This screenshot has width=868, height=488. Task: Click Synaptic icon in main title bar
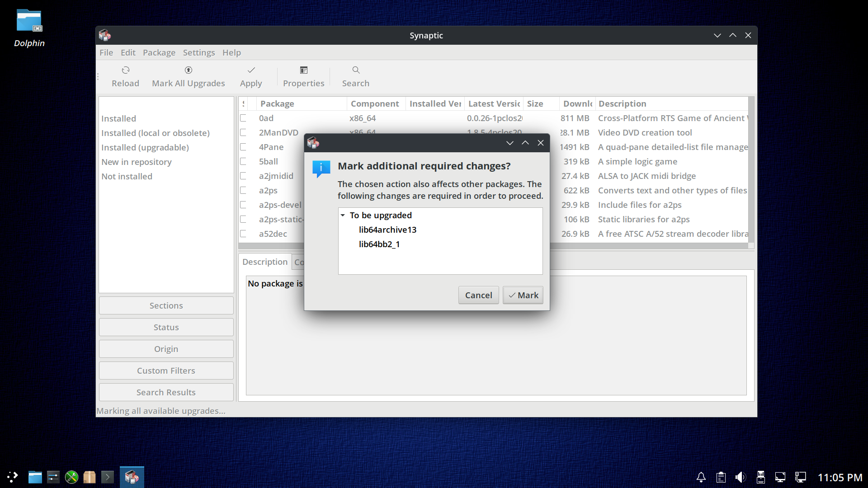tap(105, 35)
